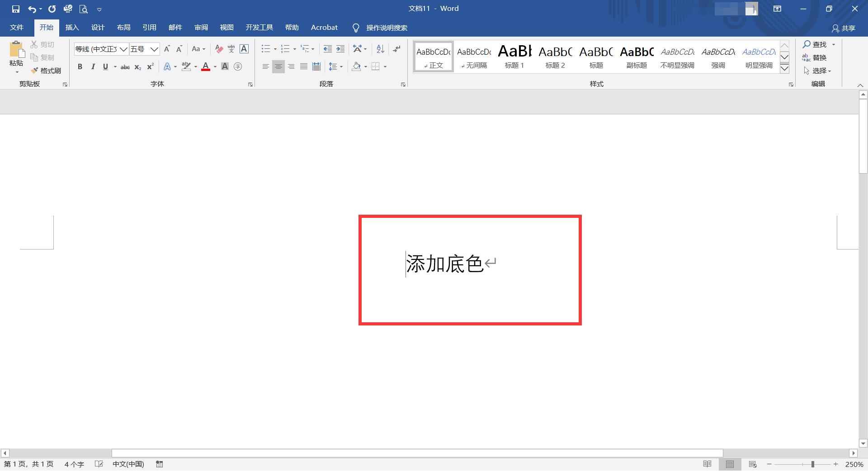868x471 pixels.
Task: Open line spacing dropdown
Action: (335, 67)
